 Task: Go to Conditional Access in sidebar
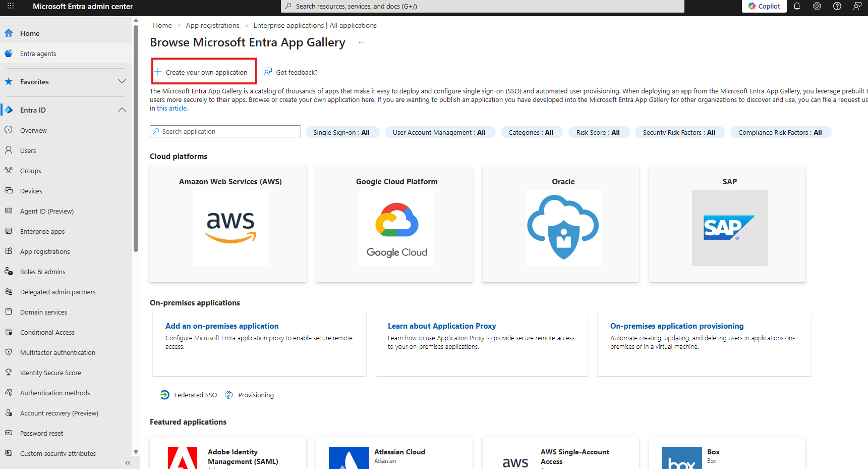click(47, 333)
